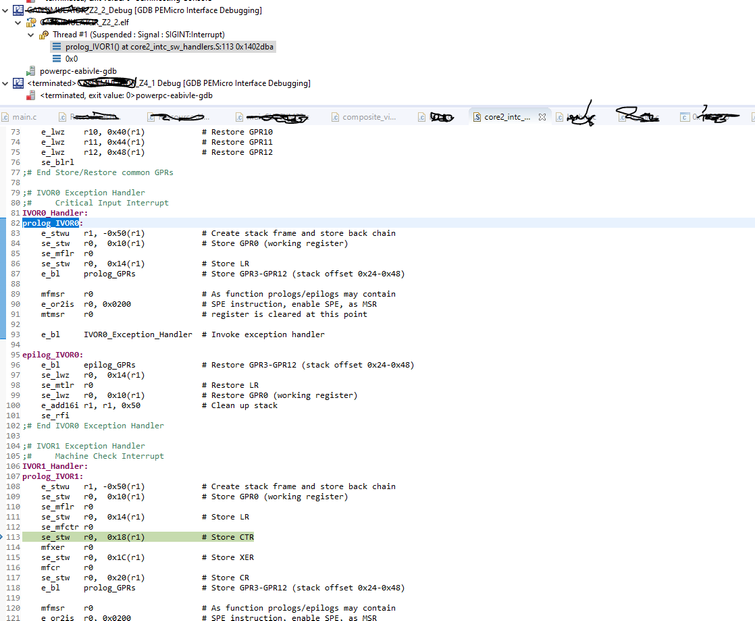Viewport: 755px width, 621px height.
Task: Click the se_rfi instruction on line 101
Action: 55,415
